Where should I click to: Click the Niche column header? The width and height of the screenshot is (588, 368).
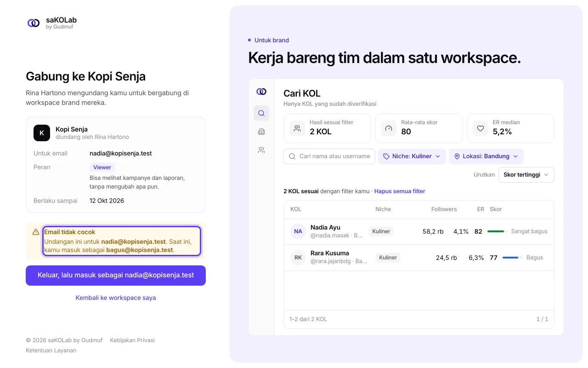tap(383, 209)
